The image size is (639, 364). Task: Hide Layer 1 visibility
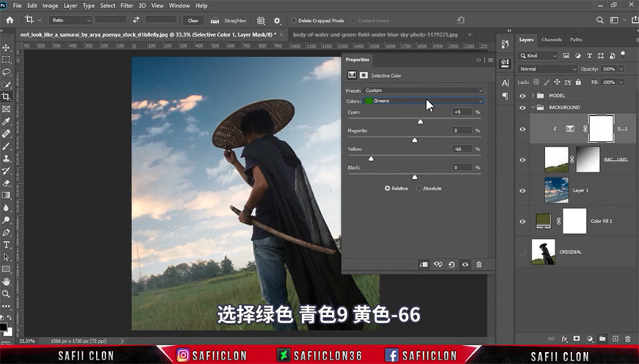[522, 191]
